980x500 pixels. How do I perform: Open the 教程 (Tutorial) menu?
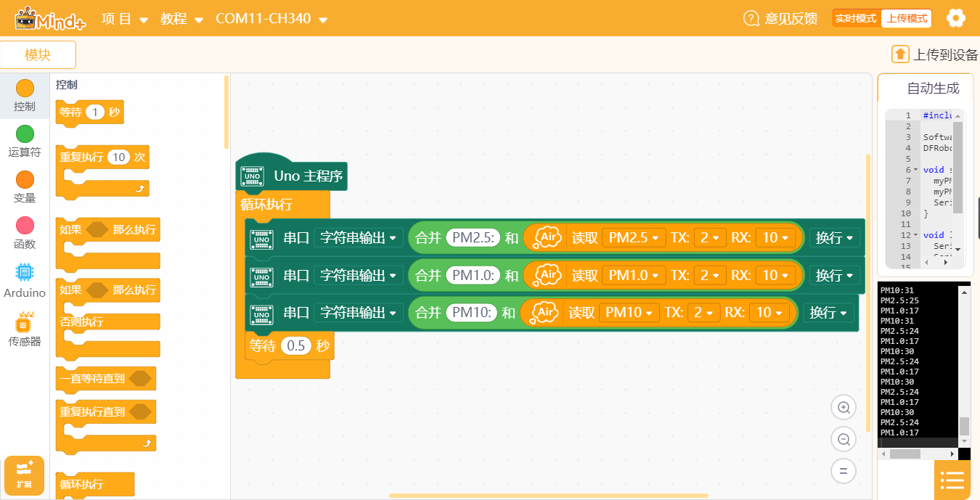coord(181,19)
